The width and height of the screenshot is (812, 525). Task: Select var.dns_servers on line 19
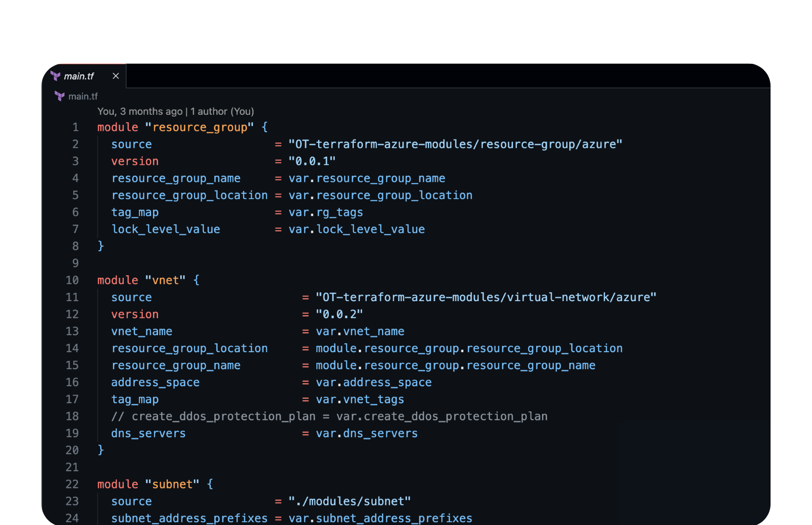(x=366, y=433)
